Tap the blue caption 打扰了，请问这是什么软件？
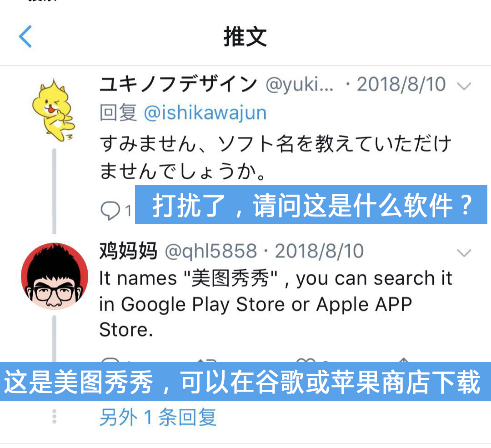Image resolution: width=491 pixels, height=448 pixels. [311, 205]
